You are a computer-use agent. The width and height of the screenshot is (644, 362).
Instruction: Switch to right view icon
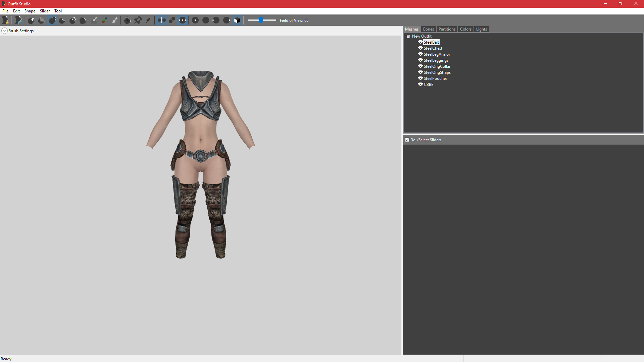227,20
